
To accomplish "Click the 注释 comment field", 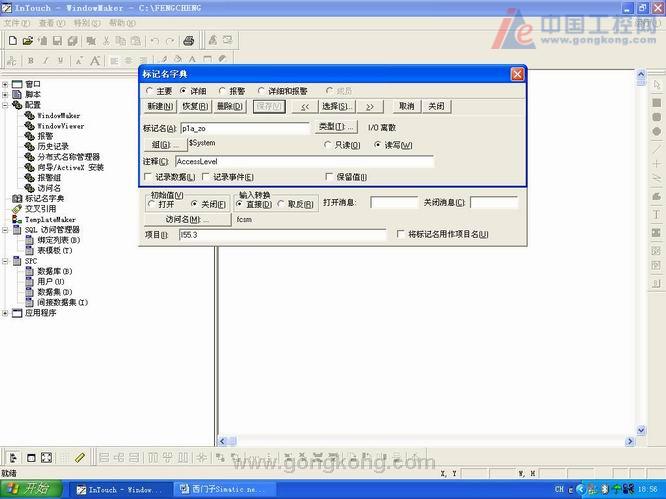I will pos(305,161).
